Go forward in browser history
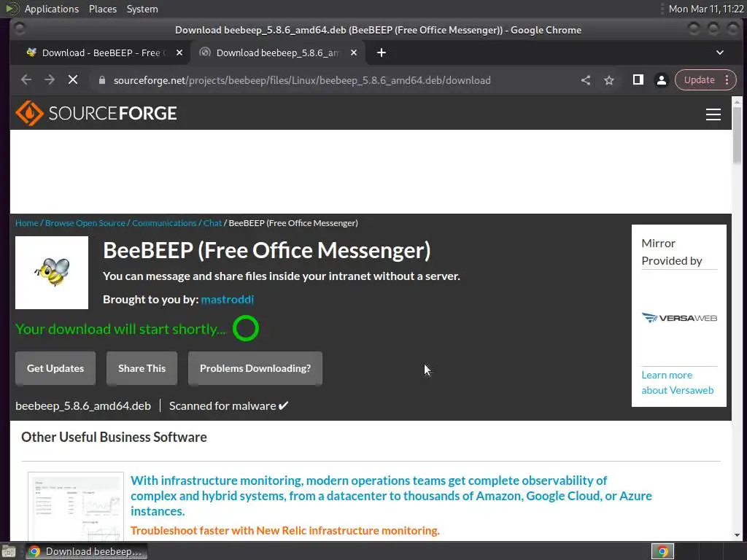Image resolution: width=747 pixels, height=560 pixels. click(x=50, y=80)
